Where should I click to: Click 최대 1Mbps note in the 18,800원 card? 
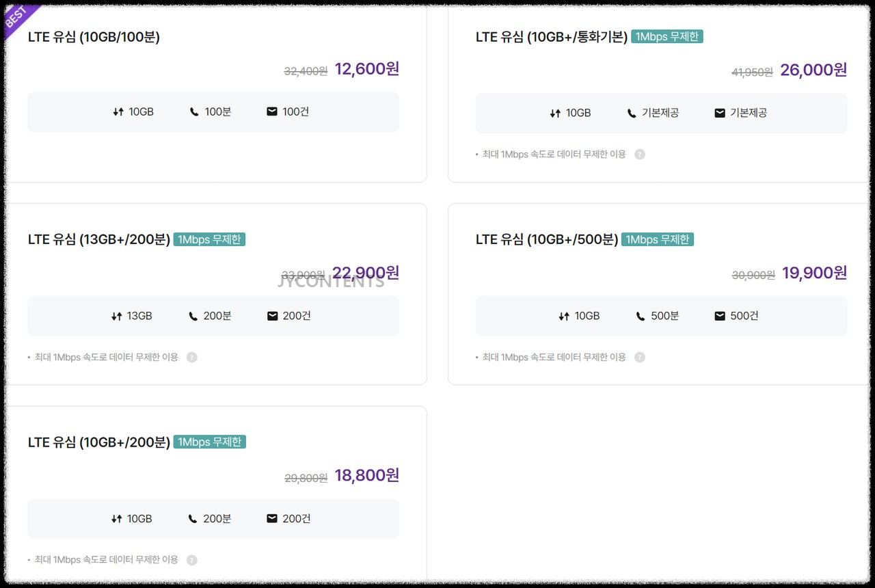[107, 560]
